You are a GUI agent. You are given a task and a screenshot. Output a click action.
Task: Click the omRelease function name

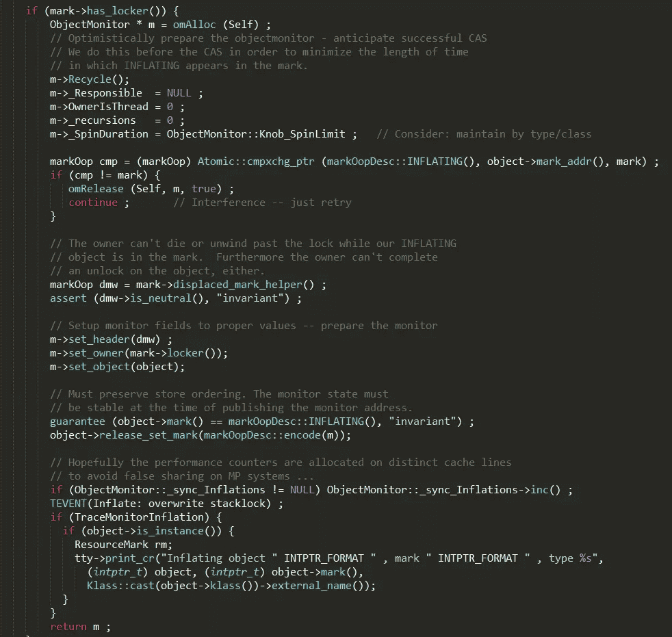pyautogui.click(x=96, y=189)
